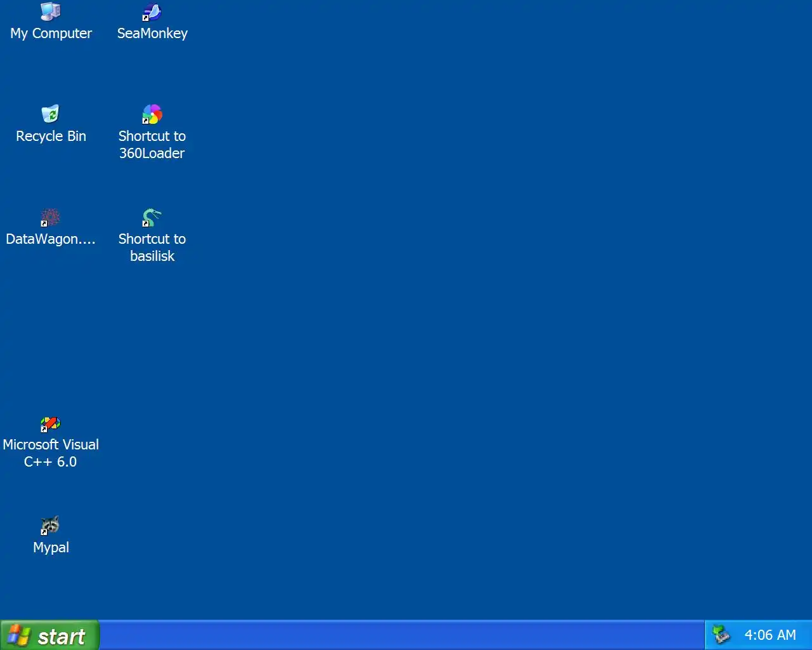812x650 pixels.
Task: Click the "SeaMonkey" label text
Action: coord(152,34)
